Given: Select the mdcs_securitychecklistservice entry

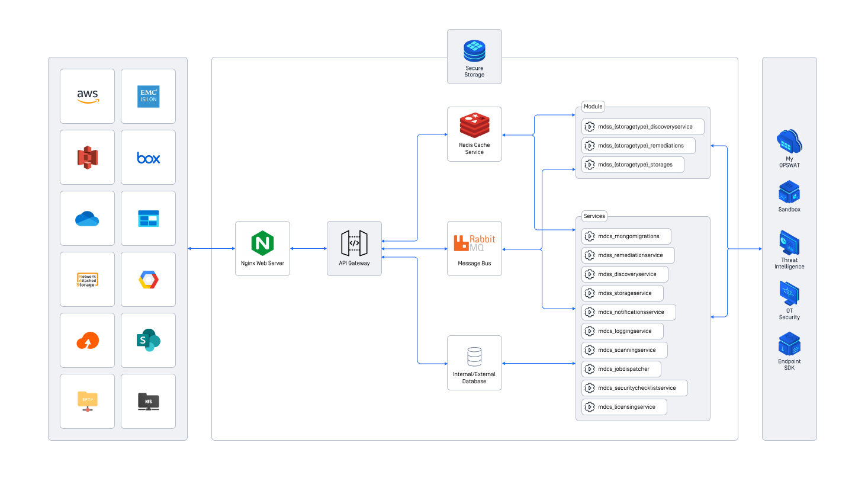Looking at the screenshot, I should tap(635, 388).
